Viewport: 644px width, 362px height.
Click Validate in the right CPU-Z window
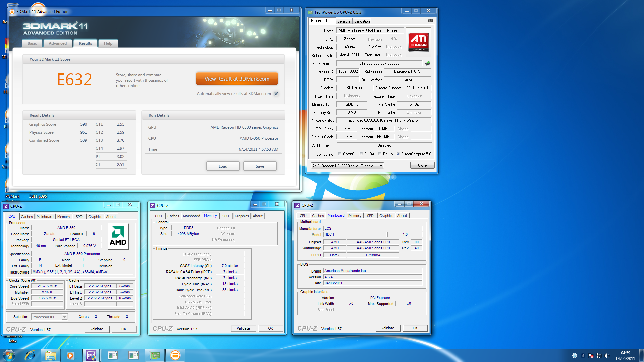tap(388, 328)
